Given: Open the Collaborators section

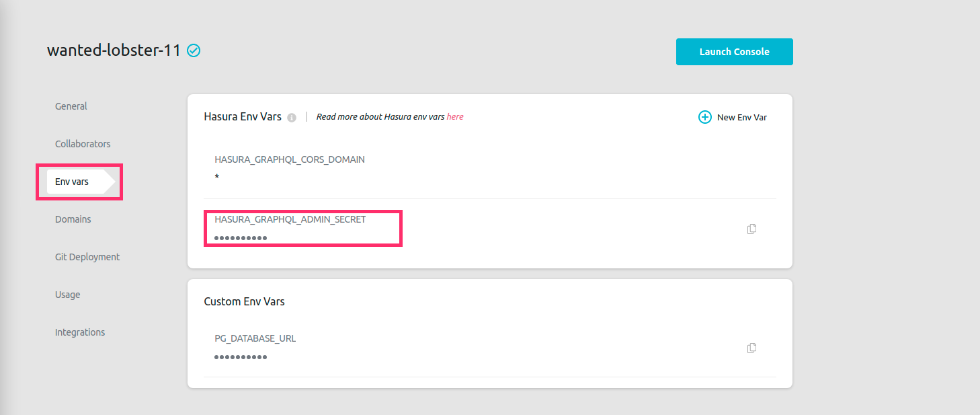Looking at the screenshot, I should pyautogui.click(x=82, y=143).
